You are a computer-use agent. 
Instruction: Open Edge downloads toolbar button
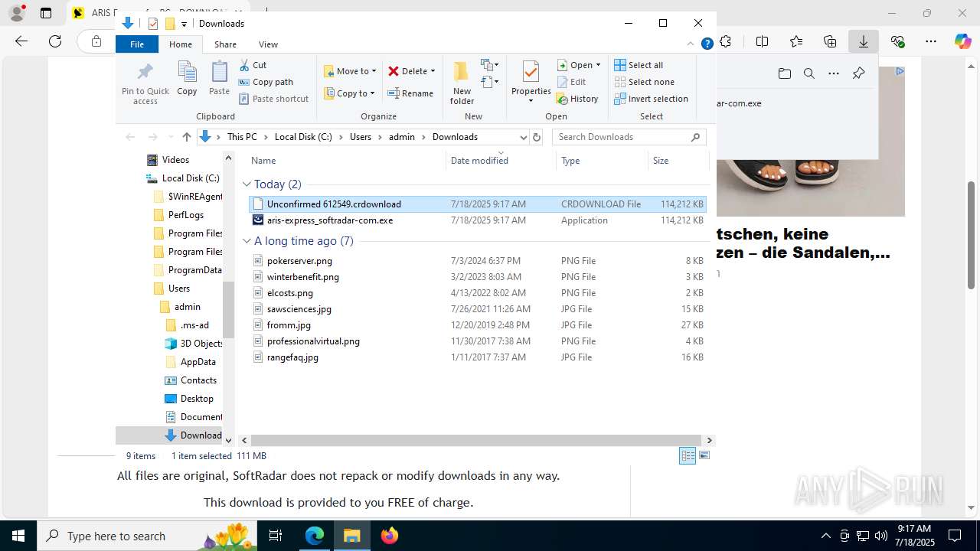(863, 41)
